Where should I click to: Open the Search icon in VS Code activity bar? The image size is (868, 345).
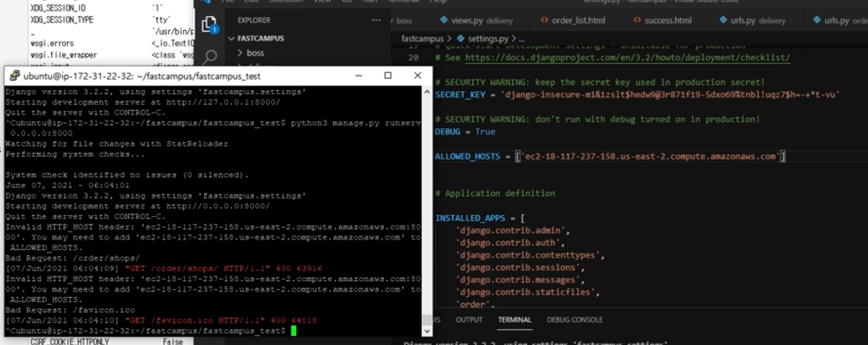(x=210, y=57)
